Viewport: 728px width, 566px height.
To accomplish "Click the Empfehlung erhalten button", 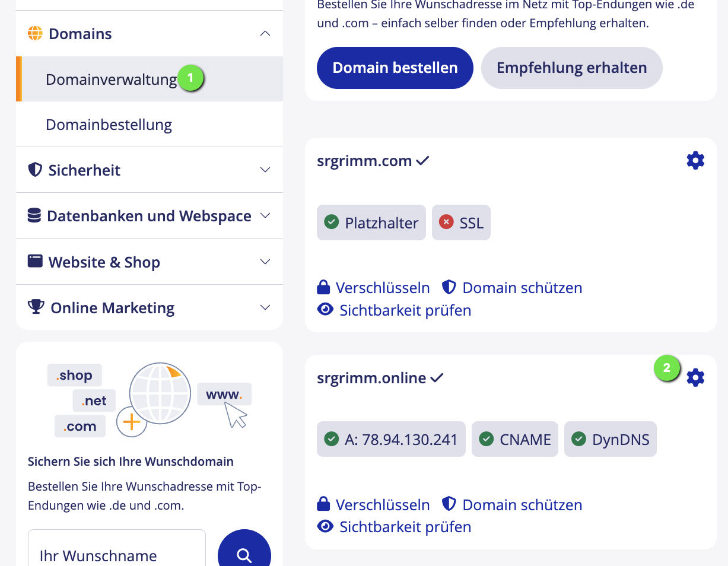I will pos(571,68).
